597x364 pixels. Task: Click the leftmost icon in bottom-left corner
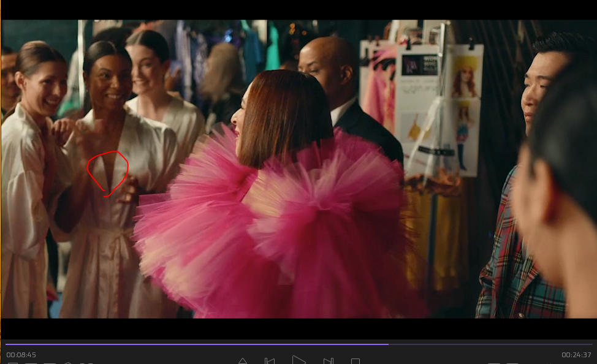point(12,363)
